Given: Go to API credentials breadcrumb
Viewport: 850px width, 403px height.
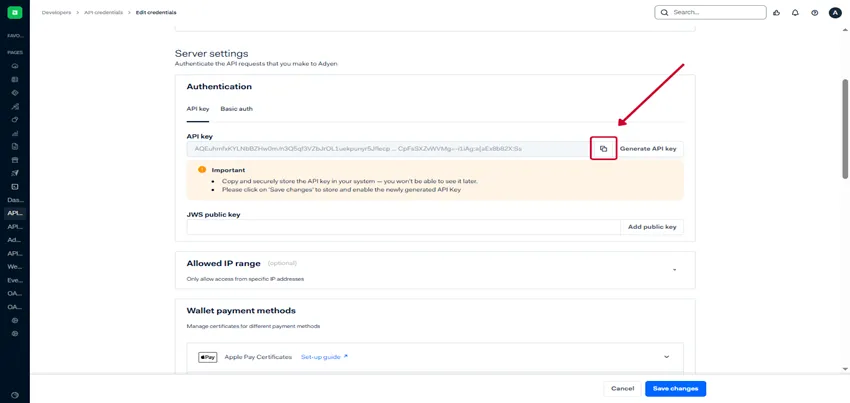Looking at the screenshot, I should tap(103, 12).
